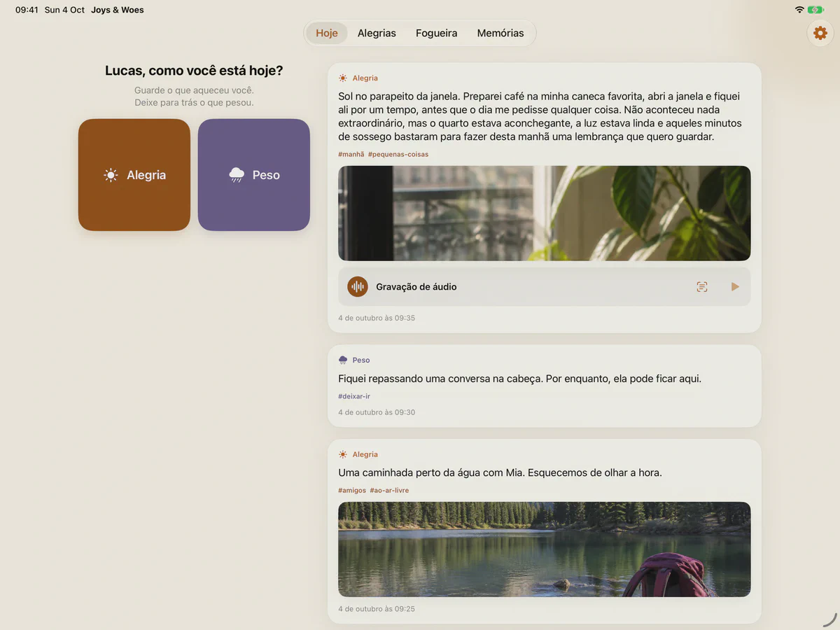Click rain cloud icon on the Peso entry

[343, 360]
